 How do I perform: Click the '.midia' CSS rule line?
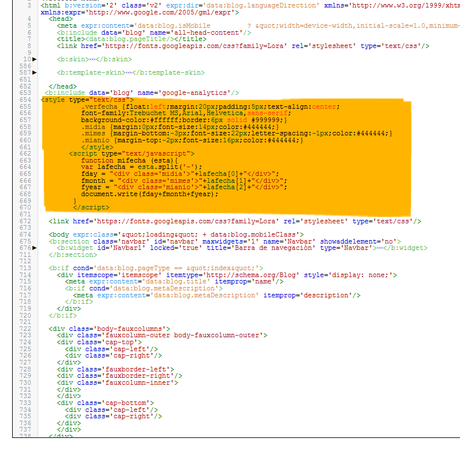(x=180, y=127)
